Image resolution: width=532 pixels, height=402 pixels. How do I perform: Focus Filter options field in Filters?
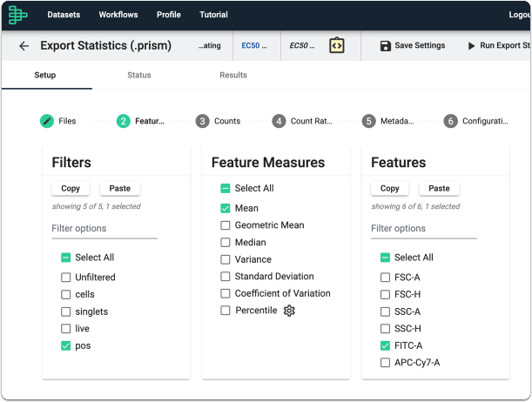point(104,229)
